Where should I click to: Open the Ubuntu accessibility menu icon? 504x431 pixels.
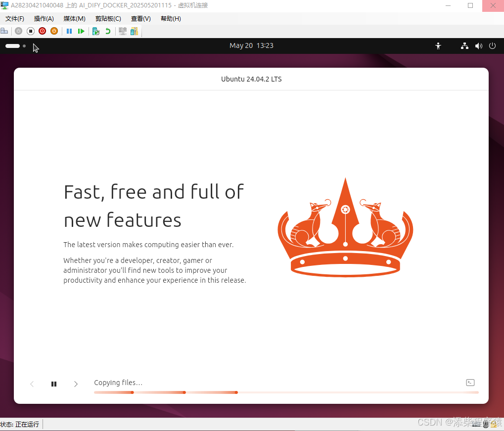[x=438, y=46]
